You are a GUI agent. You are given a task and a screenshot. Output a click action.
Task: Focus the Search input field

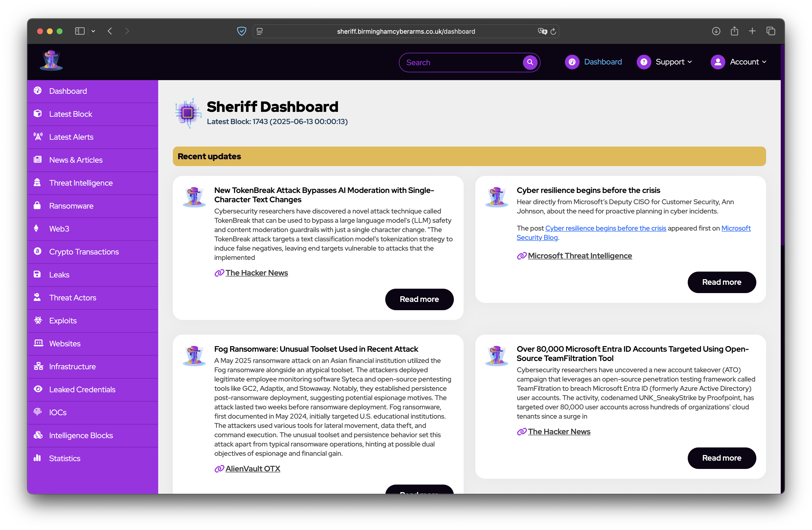pyautogui.click(x=461, y=63)
